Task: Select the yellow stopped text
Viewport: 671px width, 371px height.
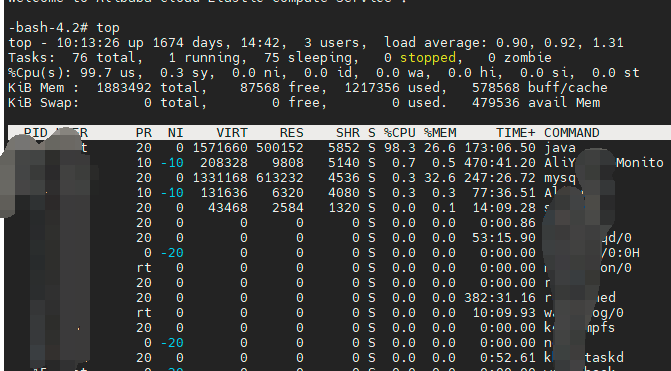Action: click(428, 58)
